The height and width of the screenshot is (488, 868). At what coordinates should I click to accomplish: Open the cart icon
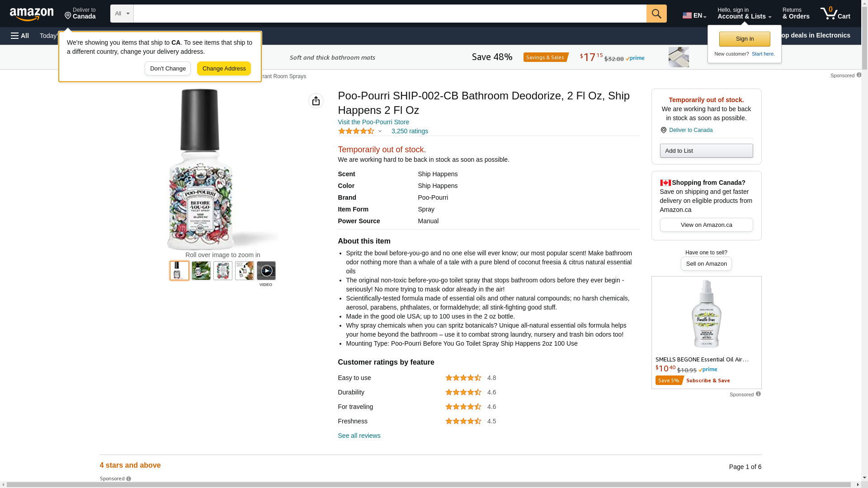click(835, 14)
